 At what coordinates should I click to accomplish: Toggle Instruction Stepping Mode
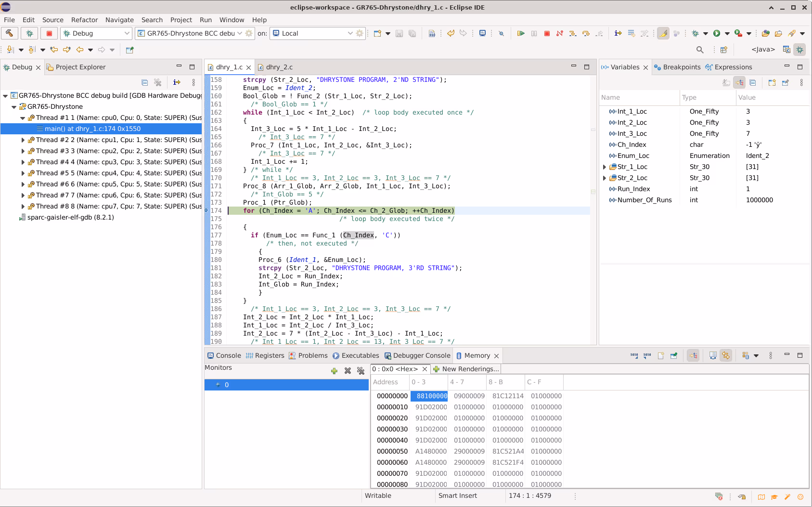[x=618, y=33]
